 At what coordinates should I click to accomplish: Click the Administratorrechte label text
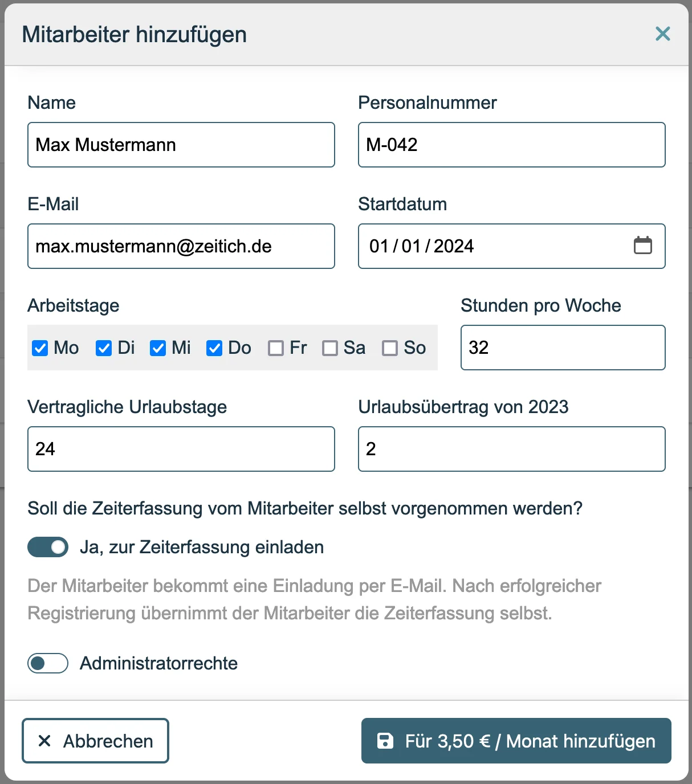point(158,663)
